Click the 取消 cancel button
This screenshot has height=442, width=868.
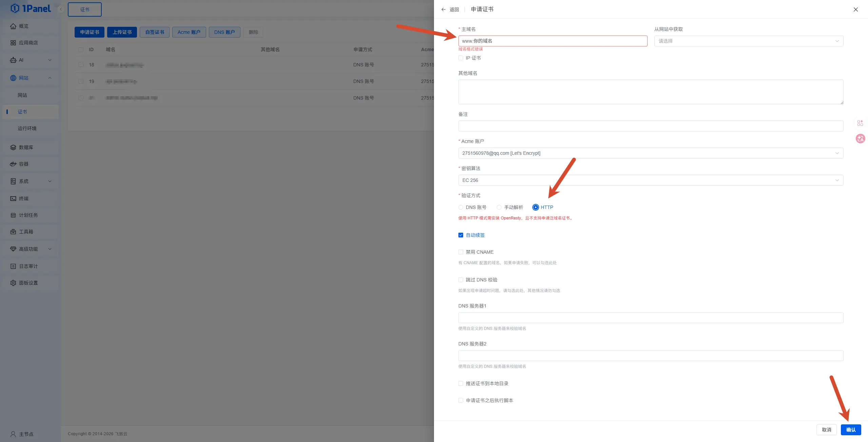(x=826, y=430)
